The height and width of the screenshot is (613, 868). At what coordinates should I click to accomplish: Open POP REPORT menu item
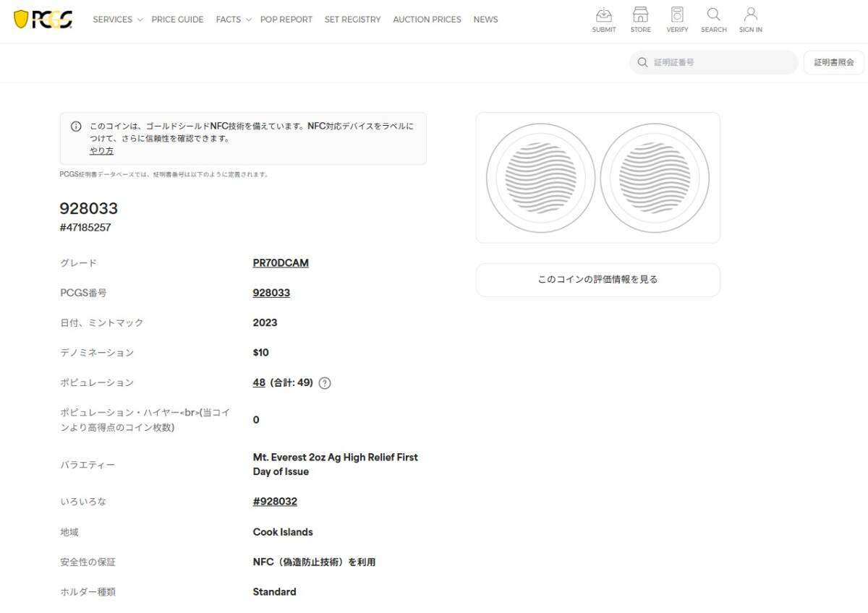[x=286, y=20]
